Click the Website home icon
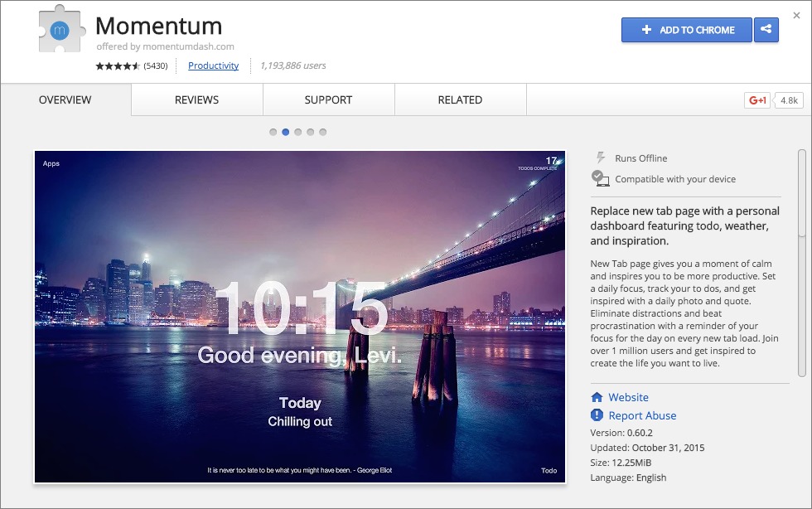This screenshot has height=509, width=812. [597, 397]
